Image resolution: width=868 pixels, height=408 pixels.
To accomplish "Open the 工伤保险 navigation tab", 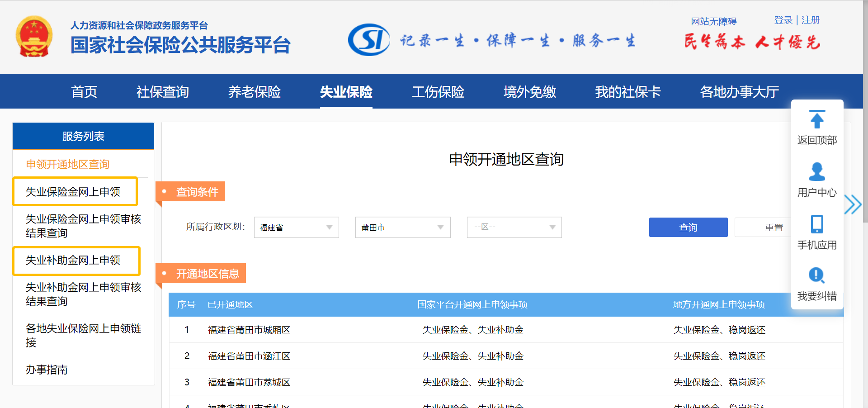I will pyautogui.click(x=438, y=92).
